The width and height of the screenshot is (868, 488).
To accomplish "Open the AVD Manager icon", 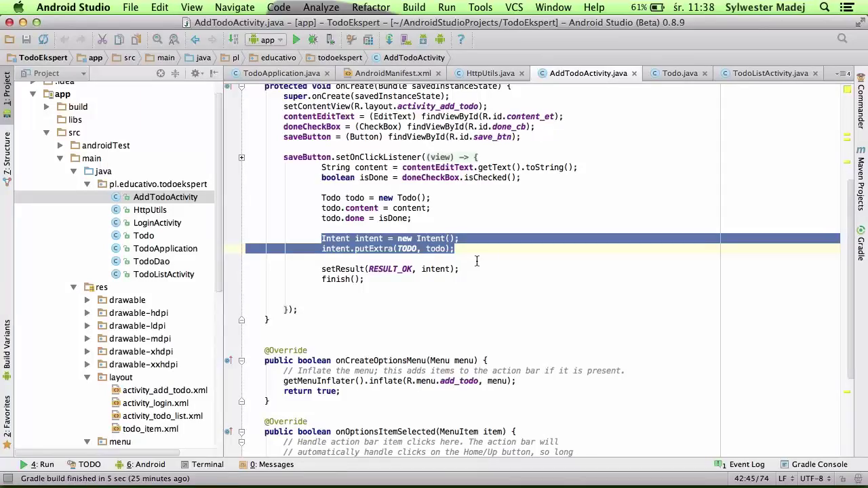I will tap(405, 39).
